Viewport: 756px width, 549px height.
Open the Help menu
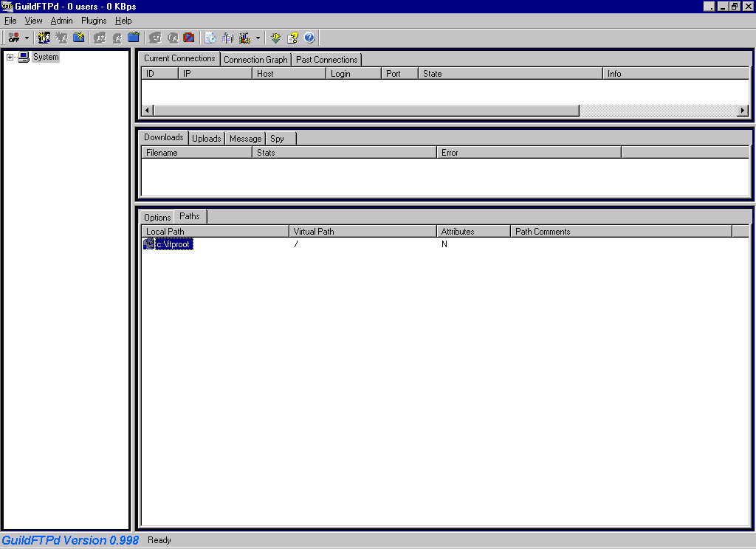point(123,21)
